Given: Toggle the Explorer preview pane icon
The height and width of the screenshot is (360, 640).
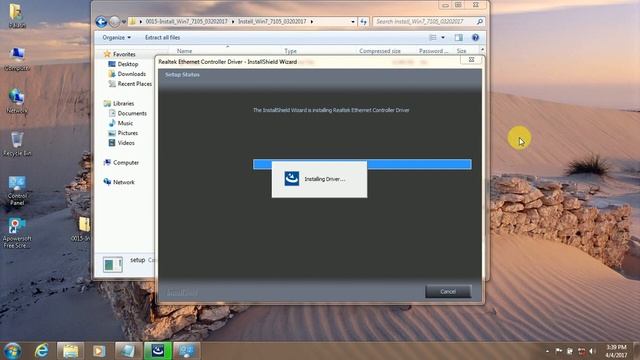Looking at the screenshot, I should tap(459, 38).
